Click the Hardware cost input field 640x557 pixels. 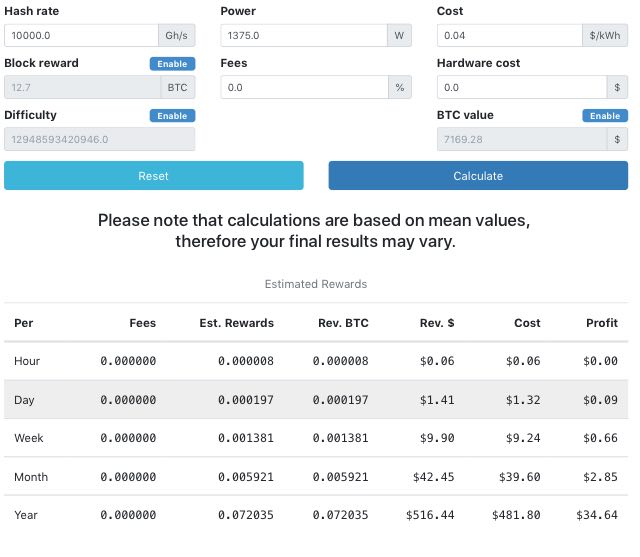coord(522,87)
